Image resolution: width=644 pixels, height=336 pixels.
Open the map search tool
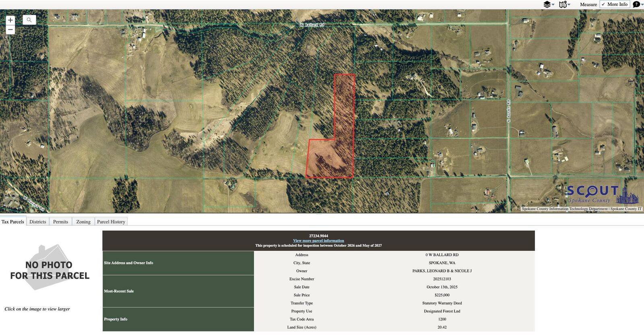pyautogui.click(x=29, y=20)
